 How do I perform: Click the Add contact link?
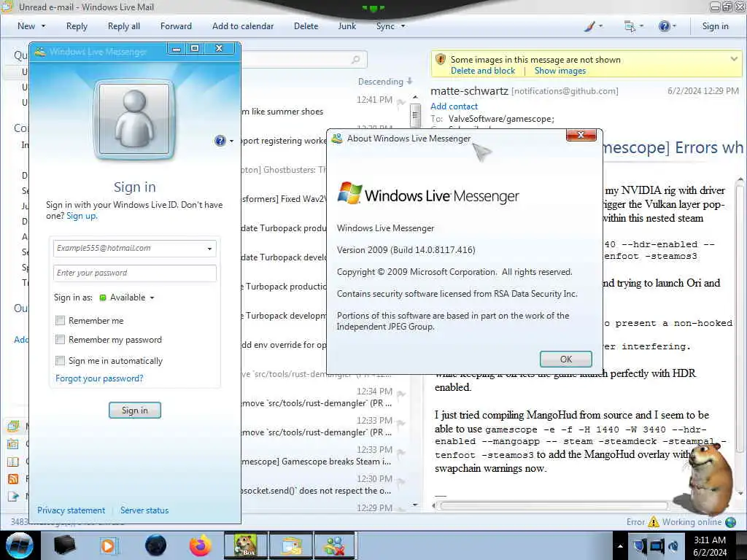(454, 106)
